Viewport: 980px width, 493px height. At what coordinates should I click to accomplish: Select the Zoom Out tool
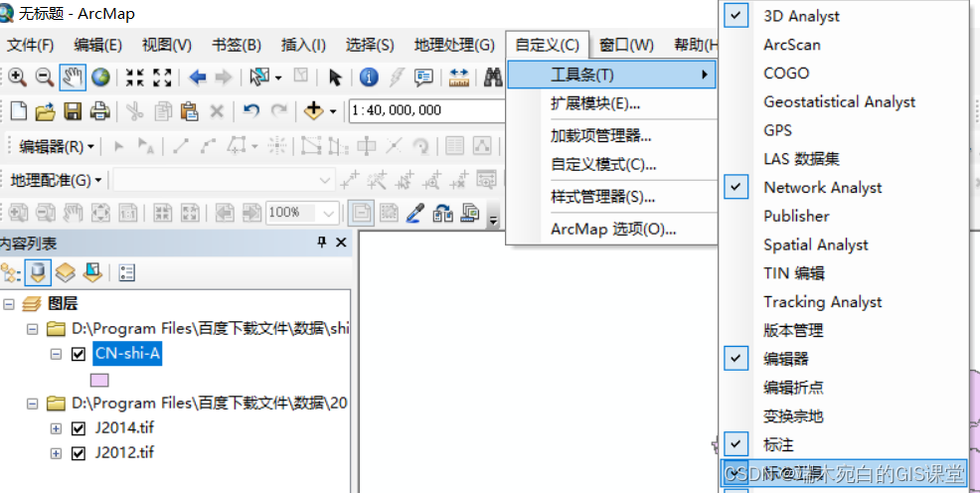[x=45, y=77]
